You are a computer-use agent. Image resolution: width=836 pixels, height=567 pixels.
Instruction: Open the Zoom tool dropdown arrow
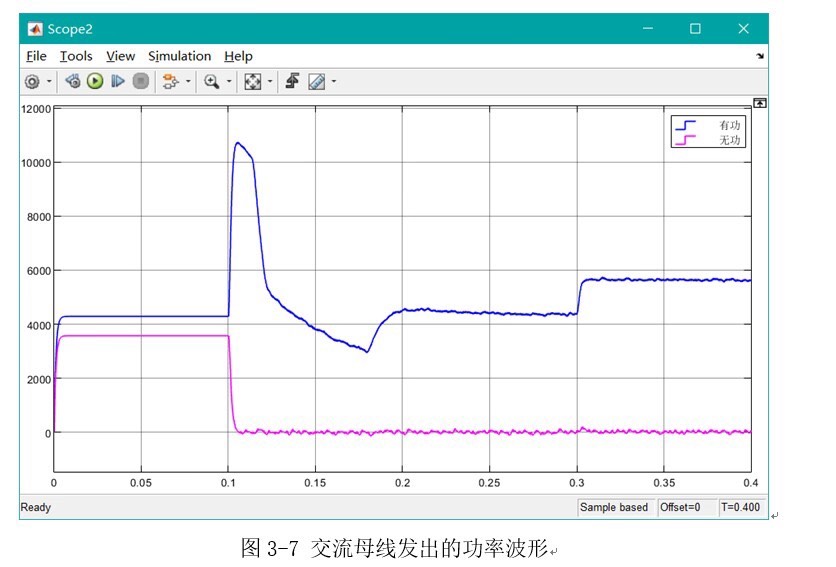229,82
